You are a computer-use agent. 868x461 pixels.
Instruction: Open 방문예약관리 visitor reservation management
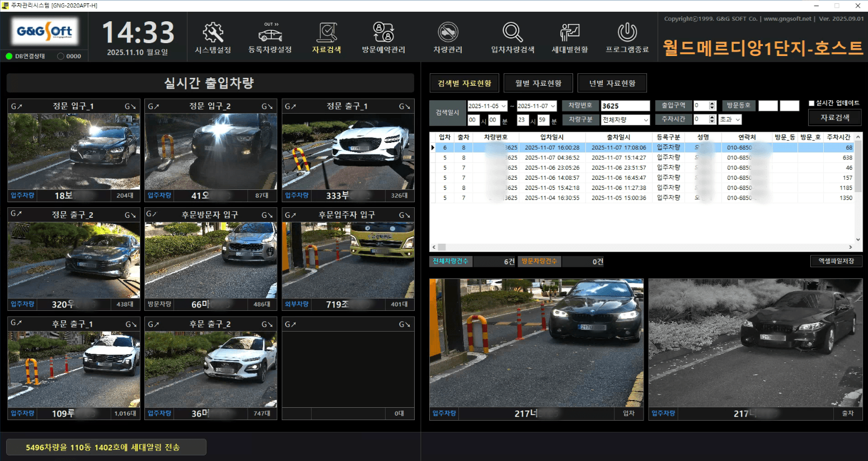pyautogui.click(x=383, y=38)
